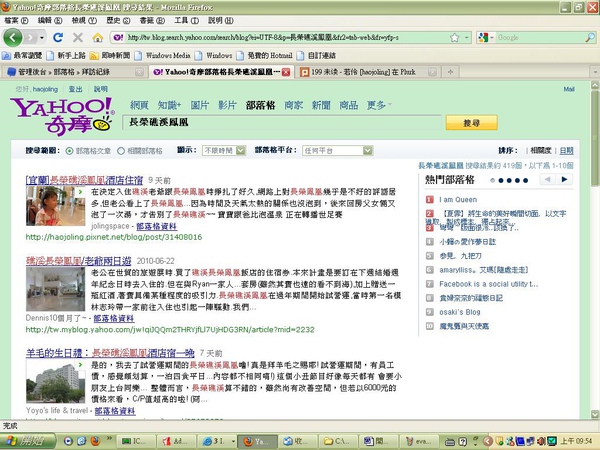Open the 任何平台 blog platform dropdown

click(338, 151)
